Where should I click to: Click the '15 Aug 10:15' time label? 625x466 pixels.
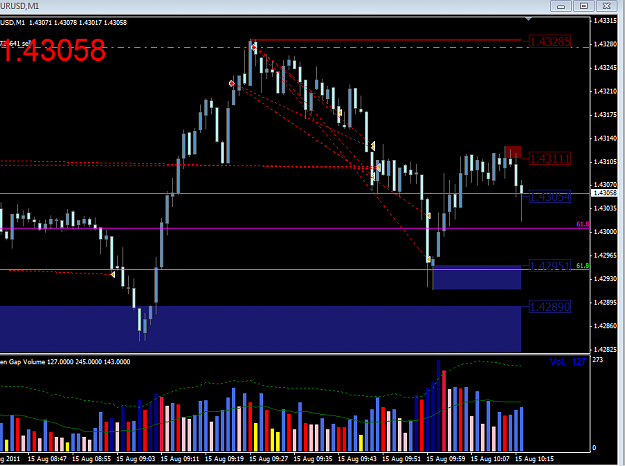tap(534, 459)
